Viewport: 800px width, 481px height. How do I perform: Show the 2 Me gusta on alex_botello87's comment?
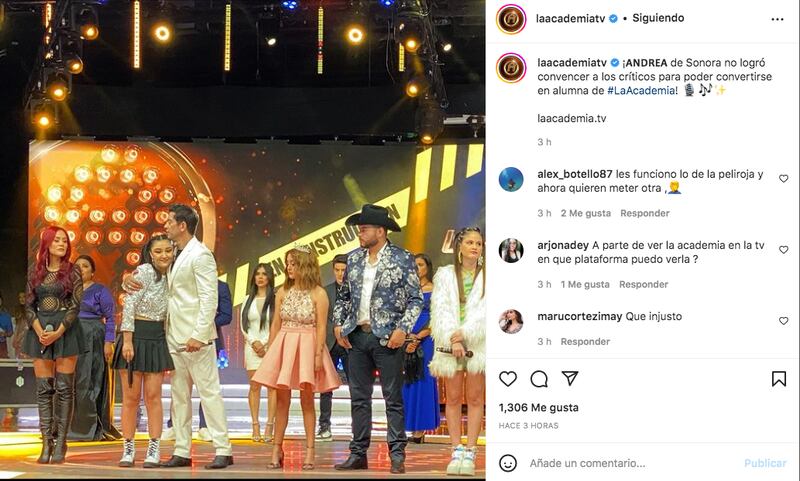click(586, 213)
